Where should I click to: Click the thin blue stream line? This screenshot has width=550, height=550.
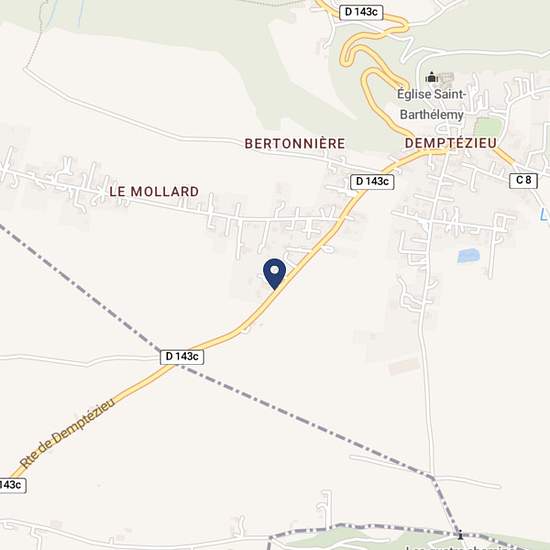tap(81, 14)
